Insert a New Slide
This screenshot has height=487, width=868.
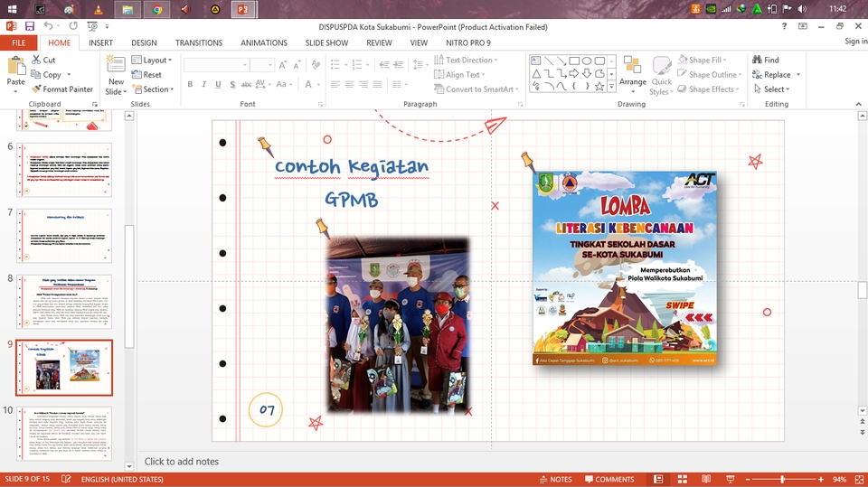point(116,75)
